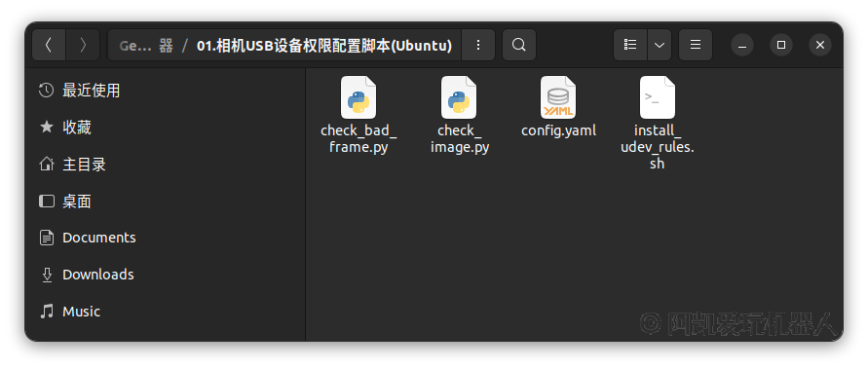Open the three-dot path options menu
The height and width of the screenshot is (369, 868).
coord(478,45)
